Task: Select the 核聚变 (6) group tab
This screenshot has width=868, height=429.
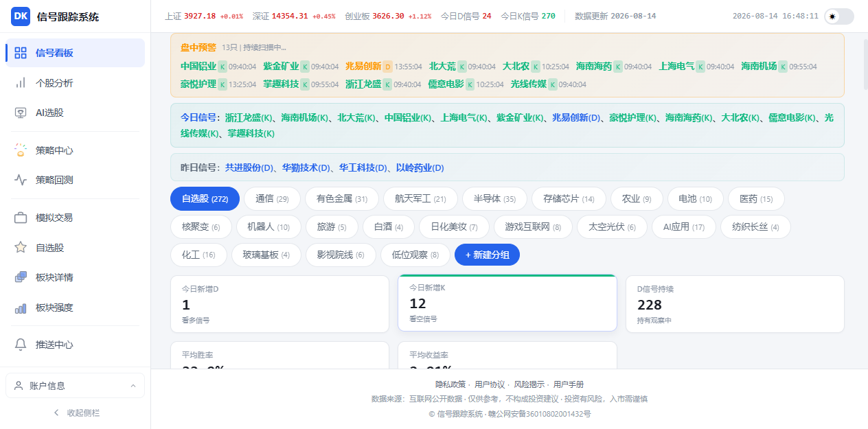Action: tap(201, 227)
